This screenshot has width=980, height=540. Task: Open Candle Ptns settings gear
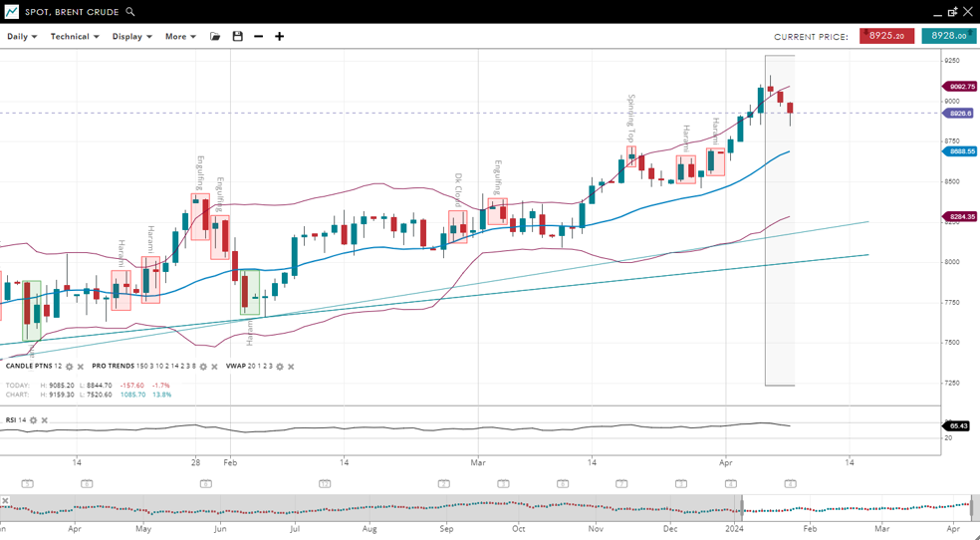click(70, 367)
